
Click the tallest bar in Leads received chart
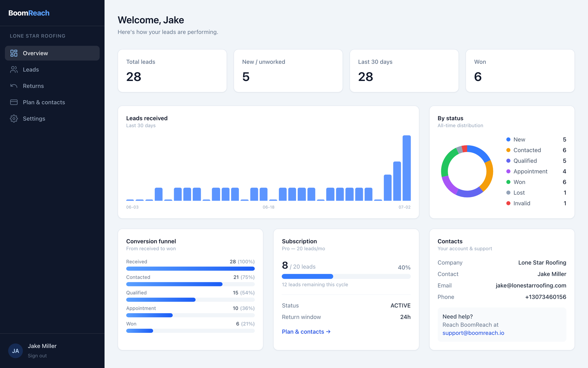coord(407,168)
